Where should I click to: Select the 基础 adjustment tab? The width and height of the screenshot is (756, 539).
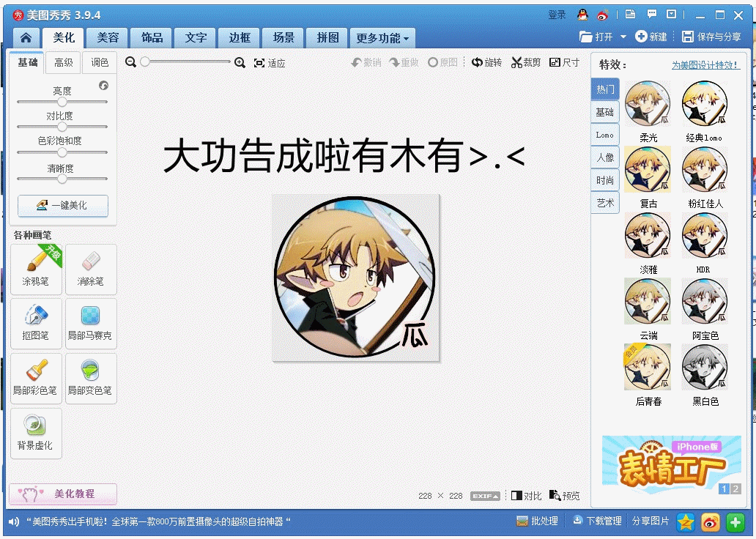(28, 63)
